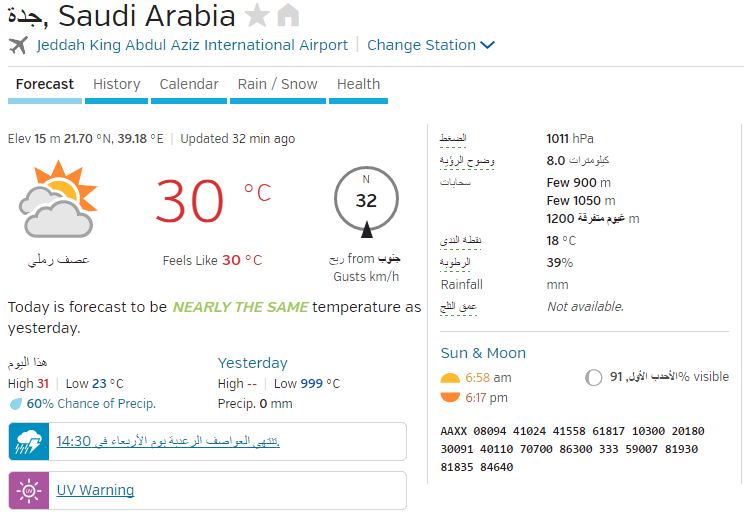Click the moon phase icon
744x521 pixels.
[x=593, y=377]
